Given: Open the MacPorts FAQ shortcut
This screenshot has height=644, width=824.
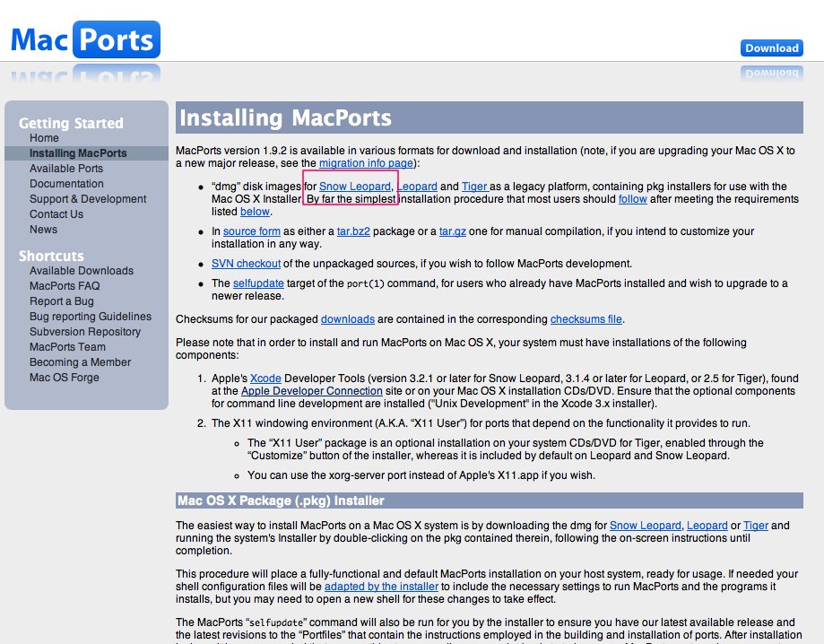Looking at the screenshot, I should pyautogui.click(x=65, y=285).
